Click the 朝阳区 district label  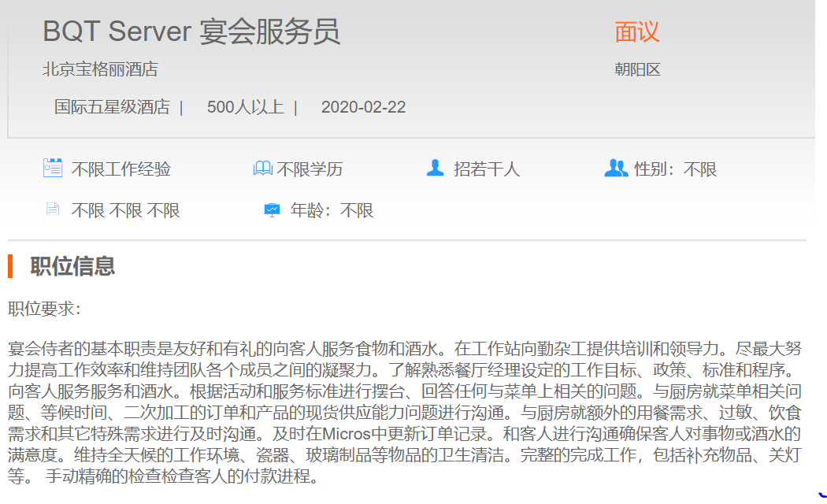637,69
